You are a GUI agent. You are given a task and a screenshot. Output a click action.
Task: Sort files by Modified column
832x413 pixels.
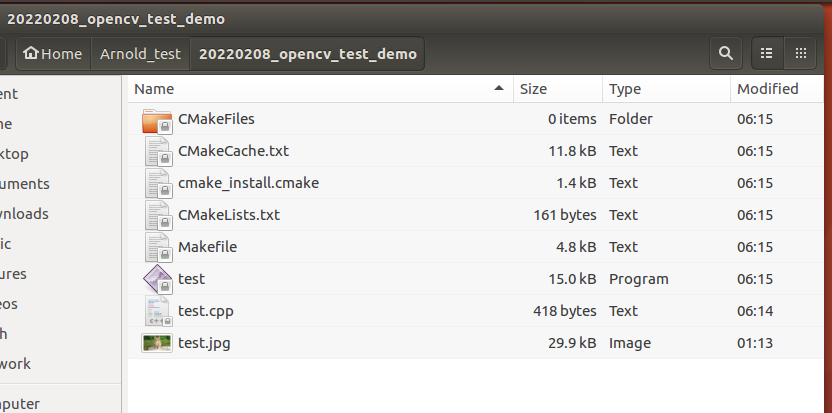tap(767, 89)
